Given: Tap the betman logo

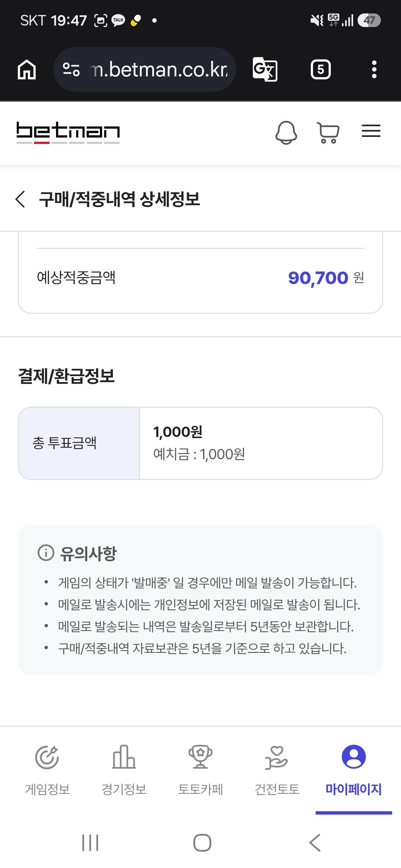Looking at the screenshot, I should (68, 133).
